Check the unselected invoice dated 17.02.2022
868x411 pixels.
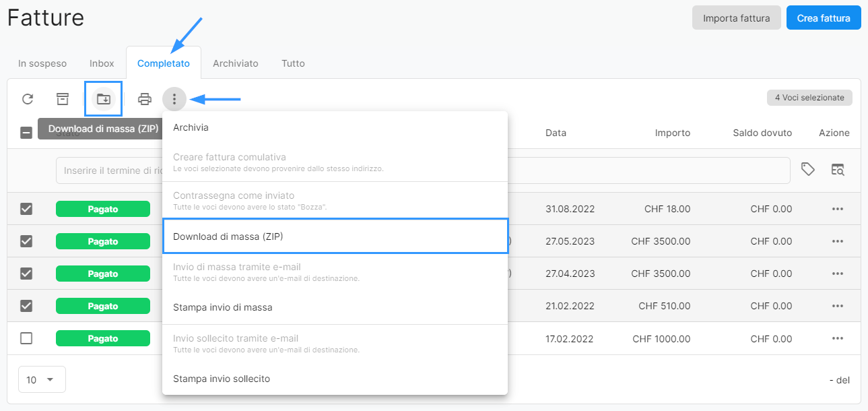tap(26, 338)
